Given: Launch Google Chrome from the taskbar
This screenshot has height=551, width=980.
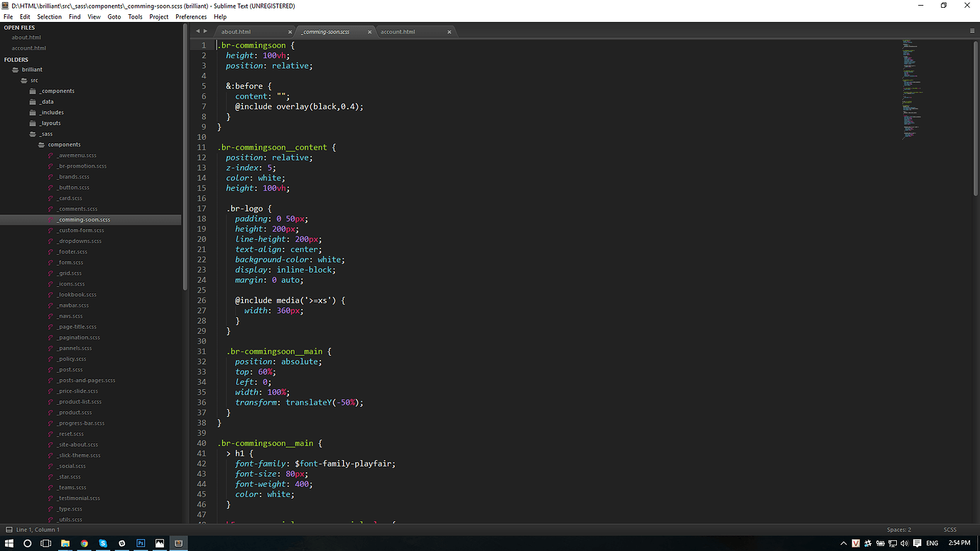Looking at the screenshot, I should (85, 543).
